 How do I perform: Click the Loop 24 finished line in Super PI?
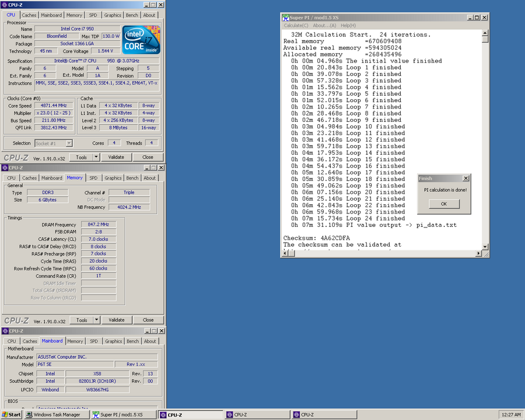(348, 218)
